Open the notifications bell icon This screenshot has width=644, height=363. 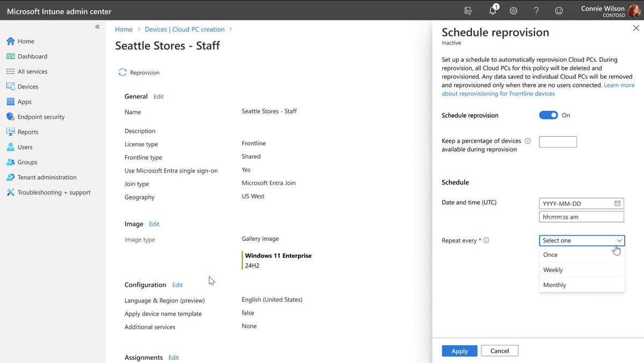point(493,11)
